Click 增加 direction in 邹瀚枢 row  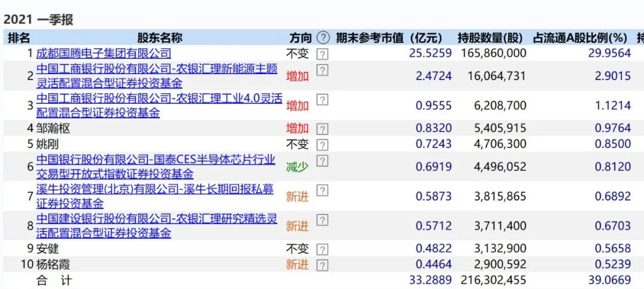pos(298,128)
